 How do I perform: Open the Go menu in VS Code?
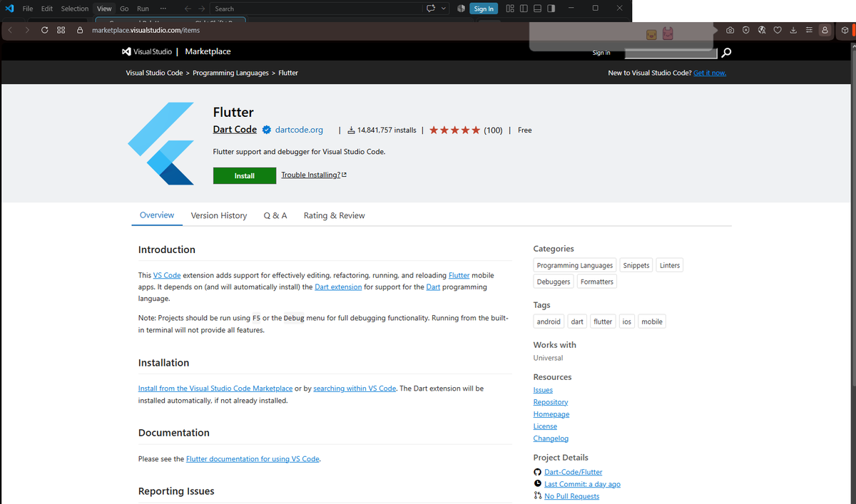[124, 9]
